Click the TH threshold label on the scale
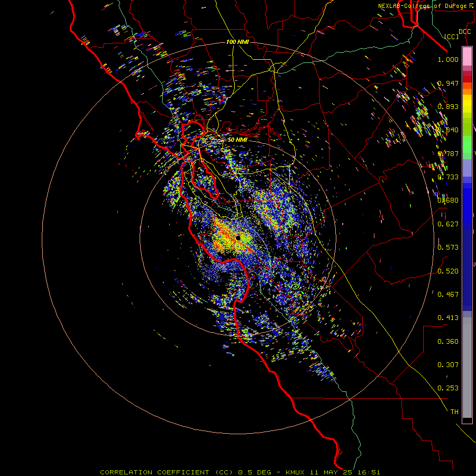Image resolution: width=476 pixels, height=476 pixels. [454, 412]
